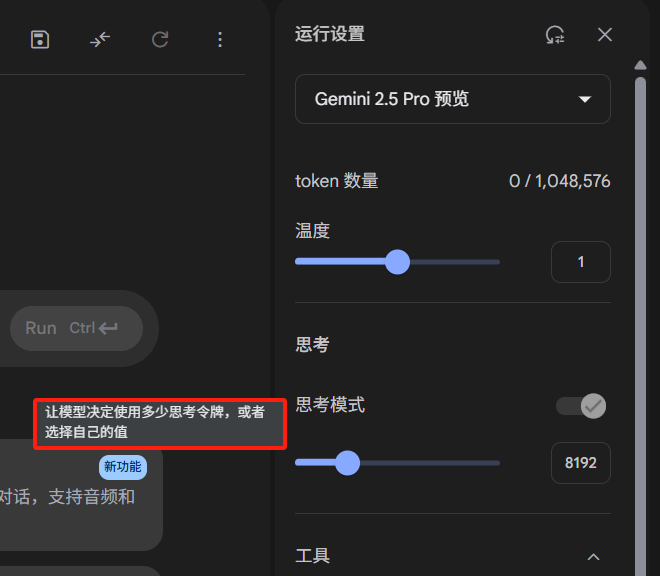Click the 温度 slider handle
This screenshot has width=660, height=576.
[x=397, y=262]
